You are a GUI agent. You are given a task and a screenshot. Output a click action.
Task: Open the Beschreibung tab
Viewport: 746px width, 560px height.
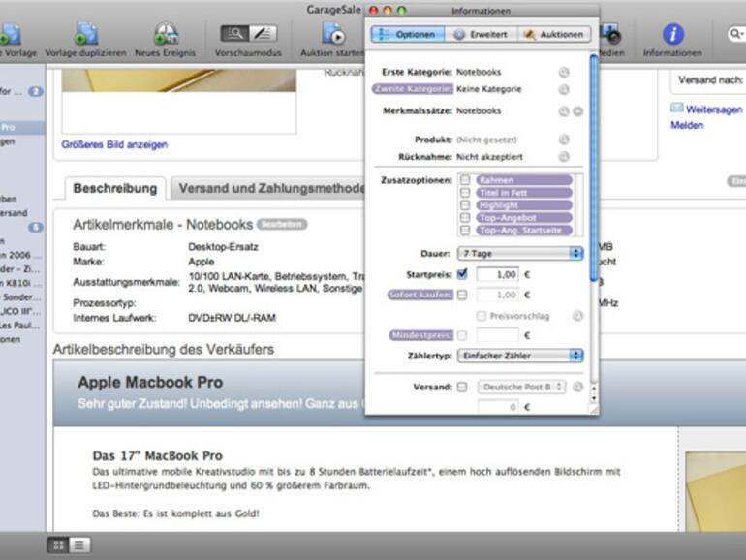click(115, 188)
